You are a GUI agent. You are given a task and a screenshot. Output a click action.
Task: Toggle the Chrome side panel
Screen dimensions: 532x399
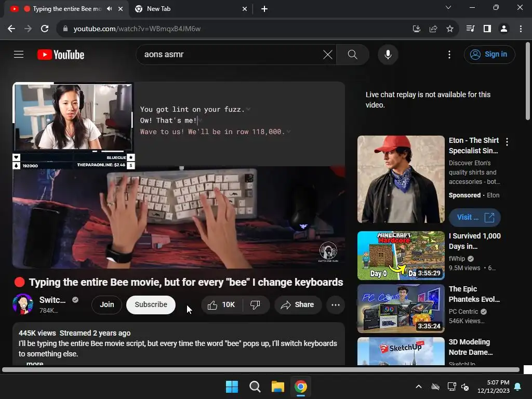click(487, 29)
